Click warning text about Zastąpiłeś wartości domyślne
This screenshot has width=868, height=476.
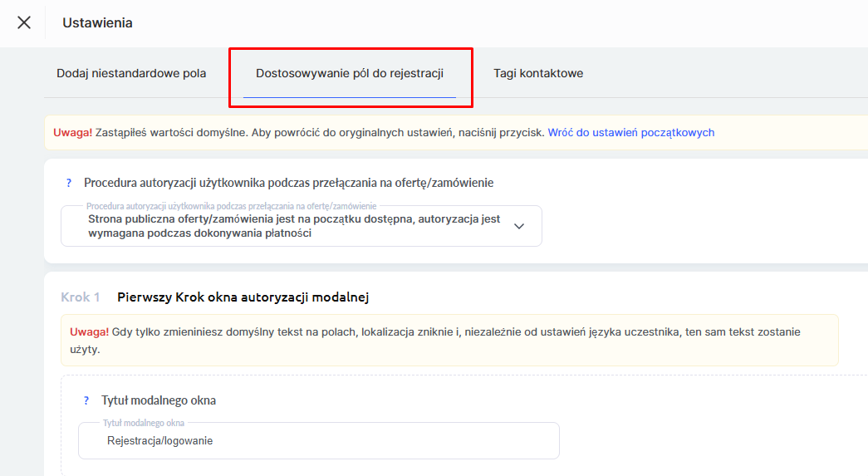320,132
